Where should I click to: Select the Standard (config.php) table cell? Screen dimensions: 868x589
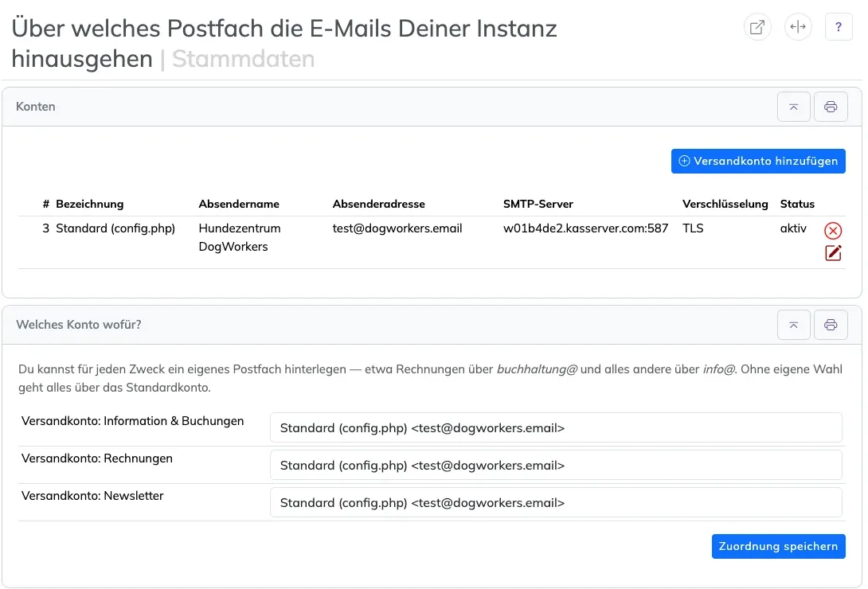point(115,228)
